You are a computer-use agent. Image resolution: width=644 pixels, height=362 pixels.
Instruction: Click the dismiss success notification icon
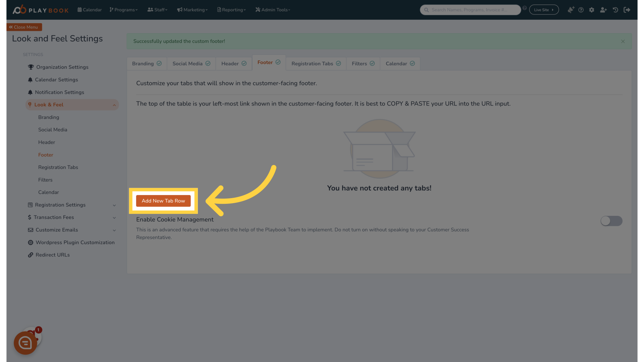[623, 41]
